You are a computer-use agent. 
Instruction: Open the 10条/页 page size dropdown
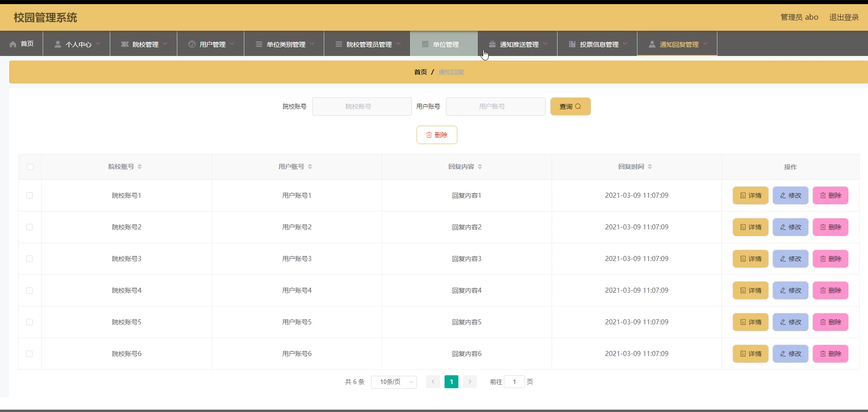click(394, 382)
